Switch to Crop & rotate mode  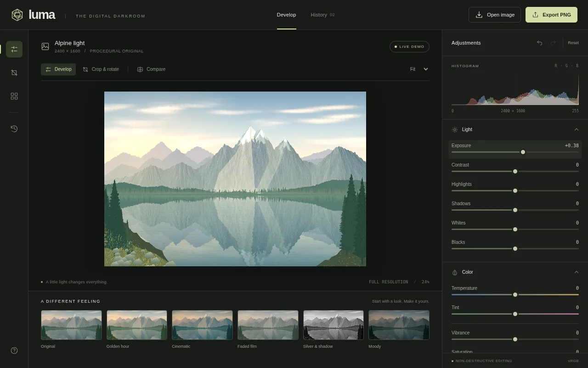pyautogui.click(x=101, y=69)
